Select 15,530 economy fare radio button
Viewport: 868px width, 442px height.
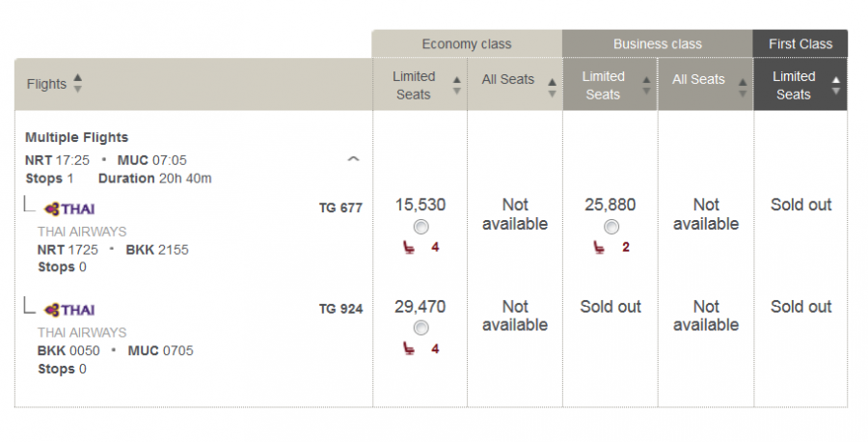point(420,227)
